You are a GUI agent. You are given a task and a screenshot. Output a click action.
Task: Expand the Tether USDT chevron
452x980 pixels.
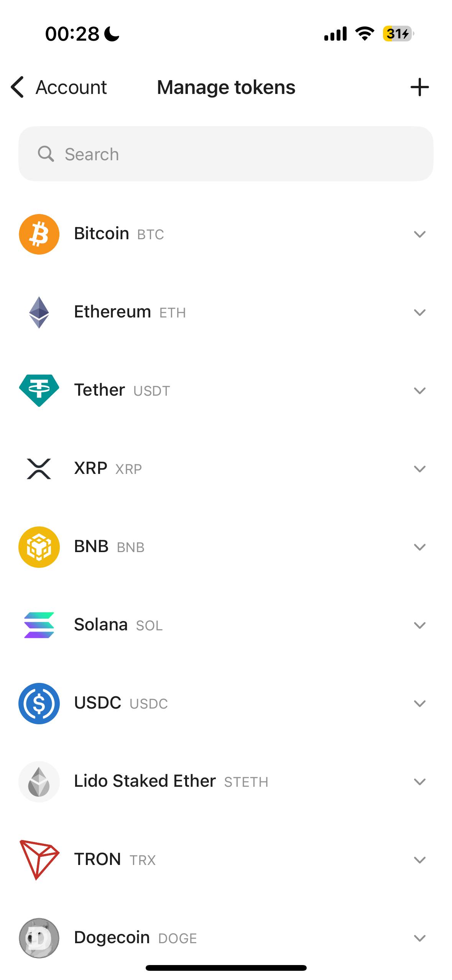(420, 391)
